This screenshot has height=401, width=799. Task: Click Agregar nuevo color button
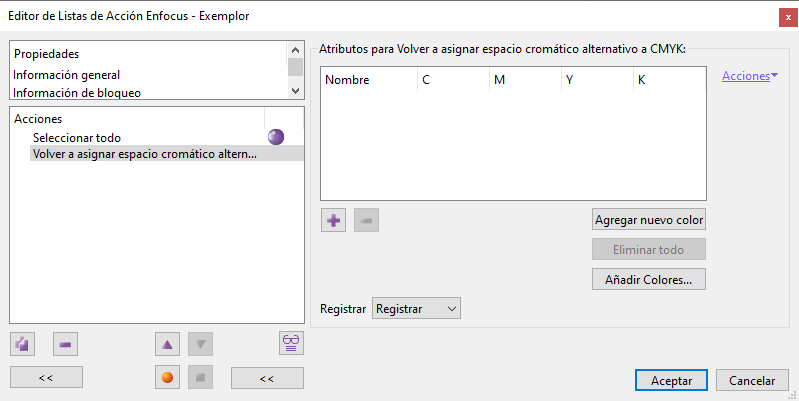coord(649,220)
